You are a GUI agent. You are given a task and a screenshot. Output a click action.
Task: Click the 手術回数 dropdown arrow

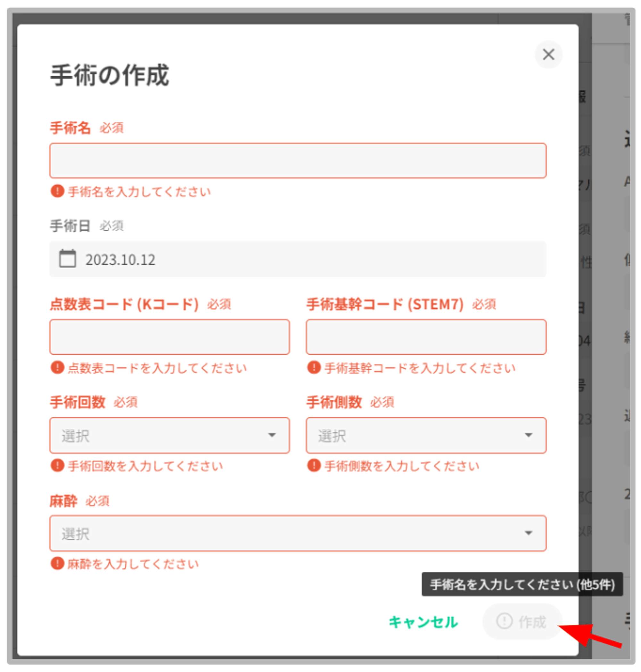click(x=272, y=435)
